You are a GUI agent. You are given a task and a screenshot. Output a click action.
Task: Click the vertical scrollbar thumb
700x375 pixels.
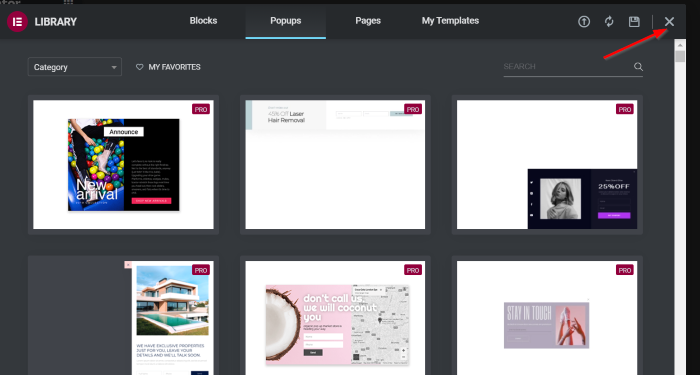coord(680,57)
